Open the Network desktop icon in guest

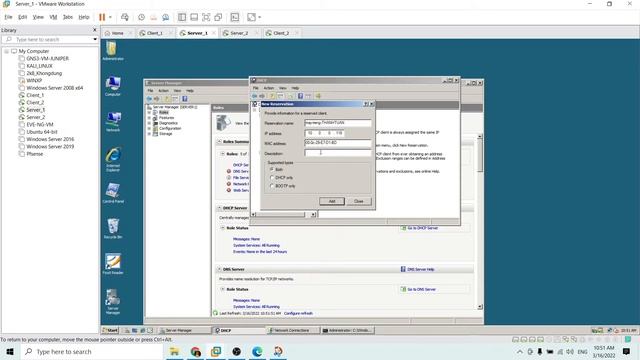click(x=113, y=122)
